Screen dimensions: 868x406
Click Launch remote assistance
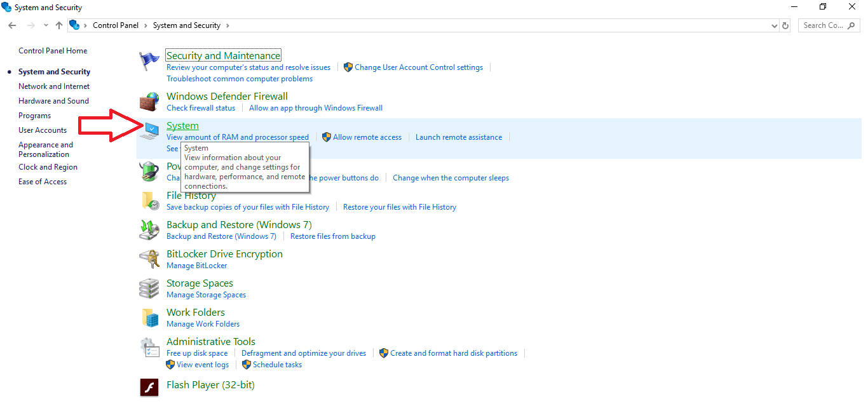(x=459, y=137)
